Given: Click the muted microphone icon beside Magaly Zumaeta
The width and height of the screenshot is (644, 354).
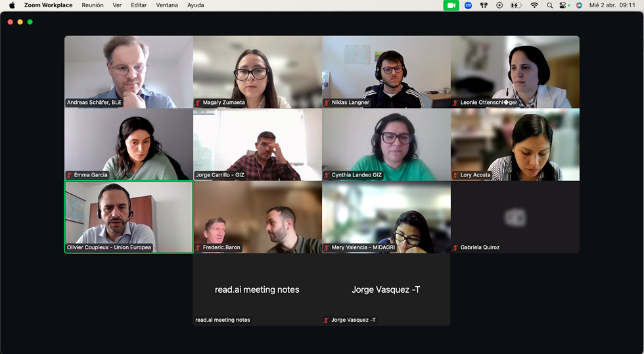Looking at the screenshot, I should 198,103.
